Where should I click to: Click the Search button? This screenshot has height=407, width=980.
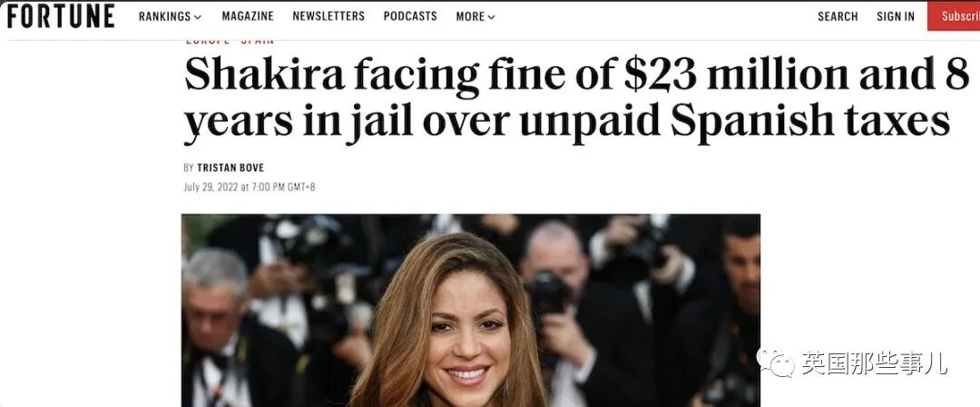click(x=838, y=17)
